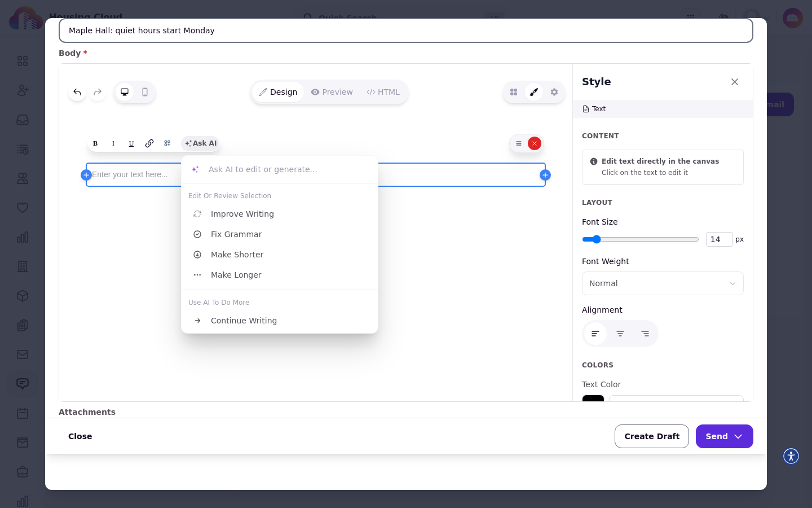Open Ask AI menu button

pyautogui.click(x=201, y=143)
